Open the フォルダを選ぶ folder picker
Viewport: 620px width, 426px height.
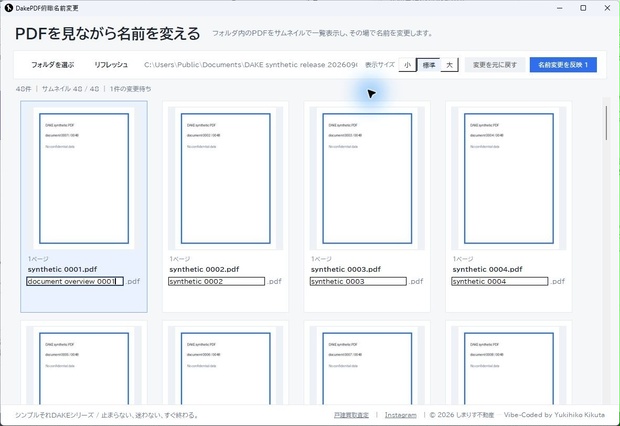coord(53,65)
